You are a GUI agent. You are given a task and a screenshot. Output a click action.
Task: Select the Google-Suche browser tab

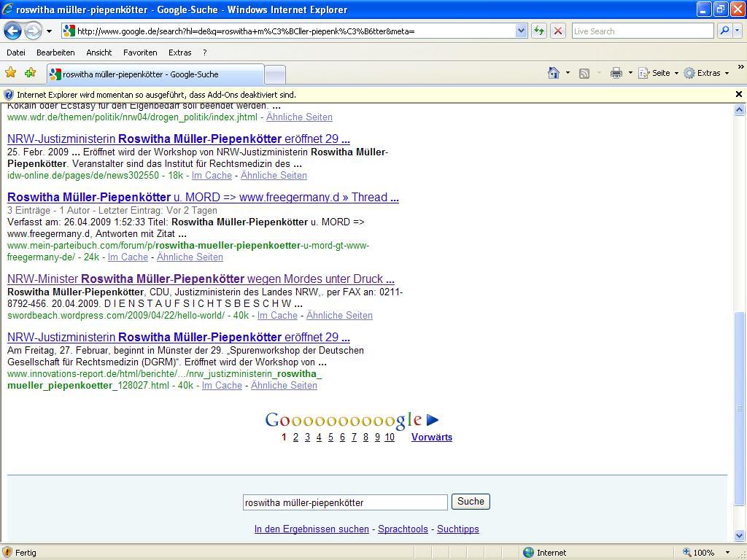(155, 74)
